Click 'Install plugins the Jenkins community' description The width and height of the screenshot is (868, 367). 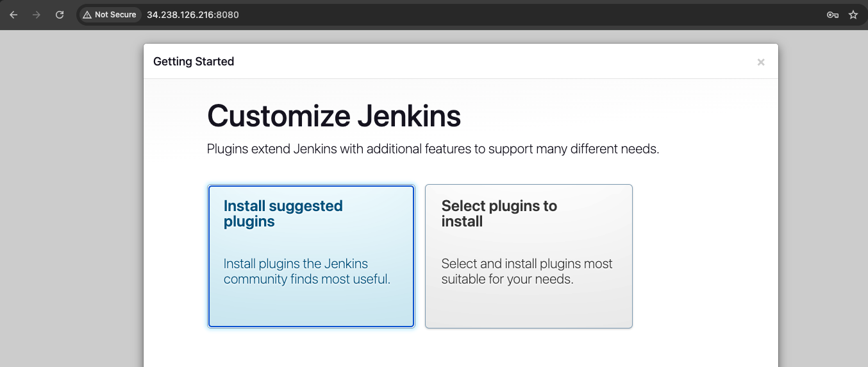click(307, 271)
